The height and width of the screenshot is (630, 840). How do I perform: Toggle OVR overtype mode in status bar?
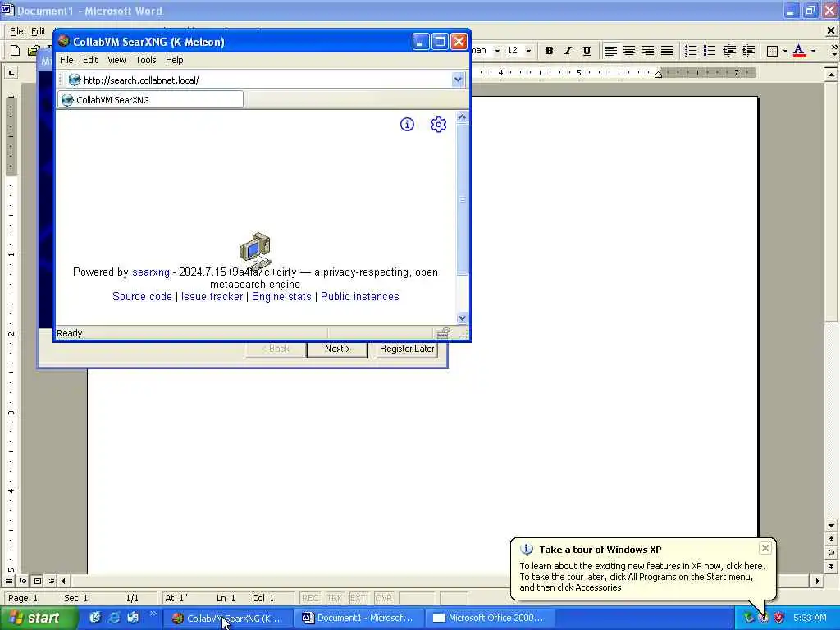[383, 598]
